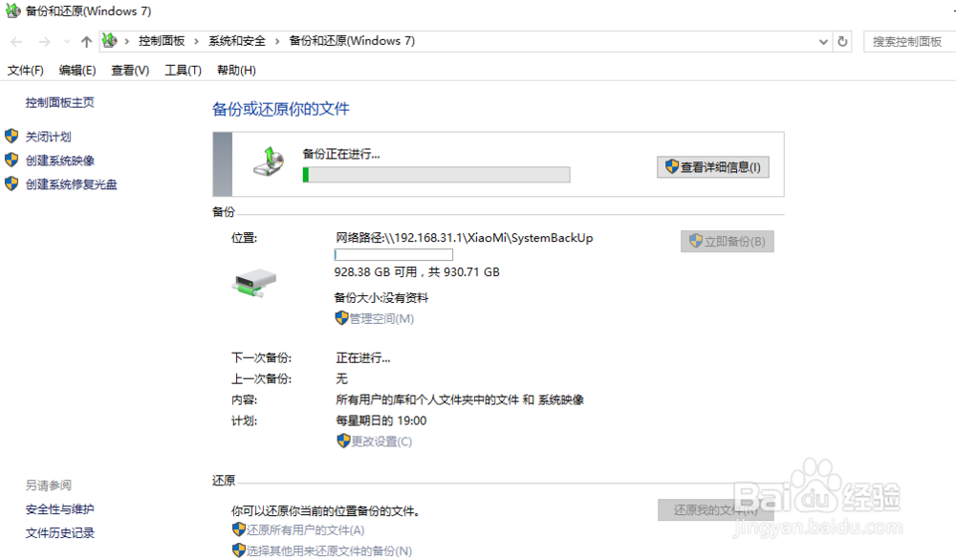
Task: Click the Forward navigation arrow
Action: 44,41
